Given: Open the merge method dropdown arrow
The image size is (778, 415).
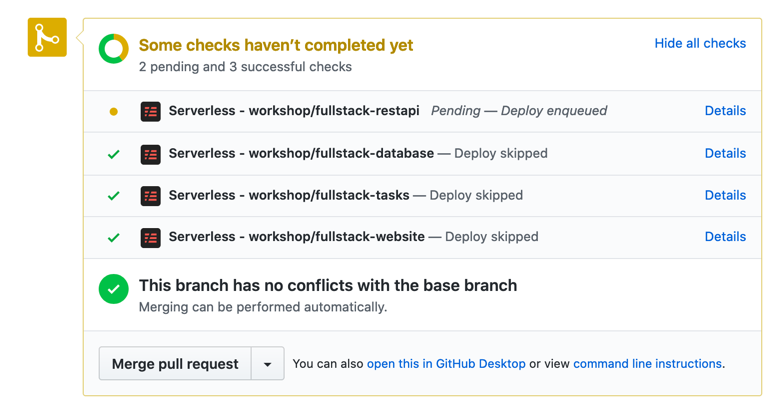Looking at the screenshot, I should 267,364.
